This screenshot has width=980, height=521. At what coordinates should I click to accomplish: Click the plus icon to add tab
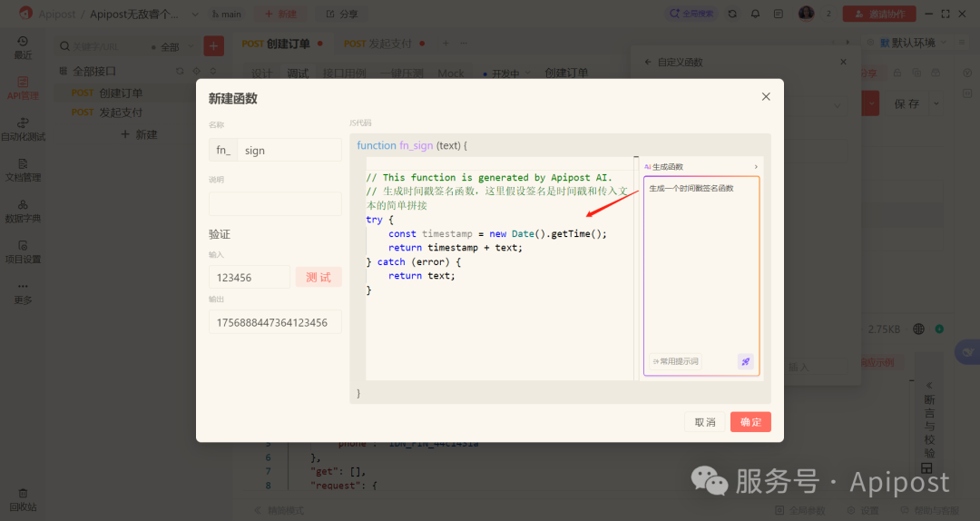click(446, 44)
